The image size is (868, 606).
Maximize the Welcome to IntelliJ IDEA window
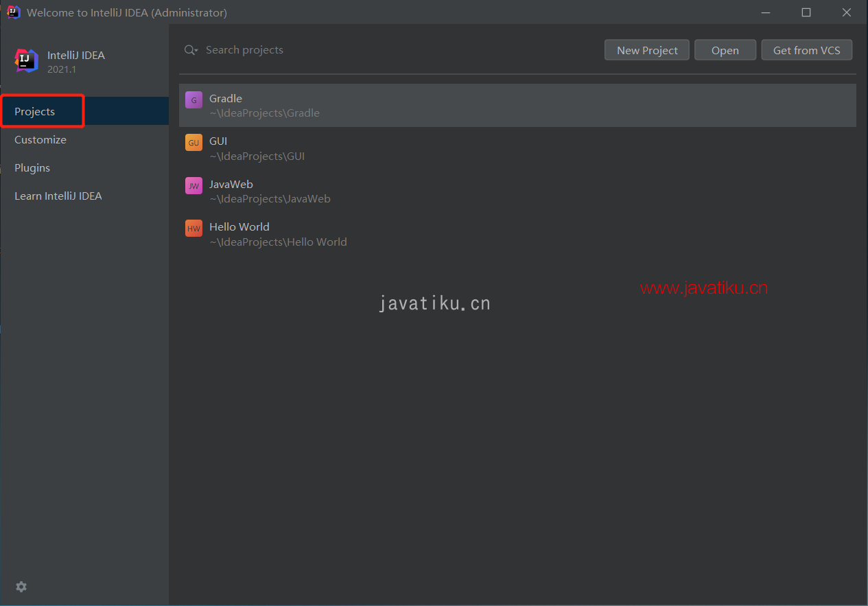tap(806, 12)
